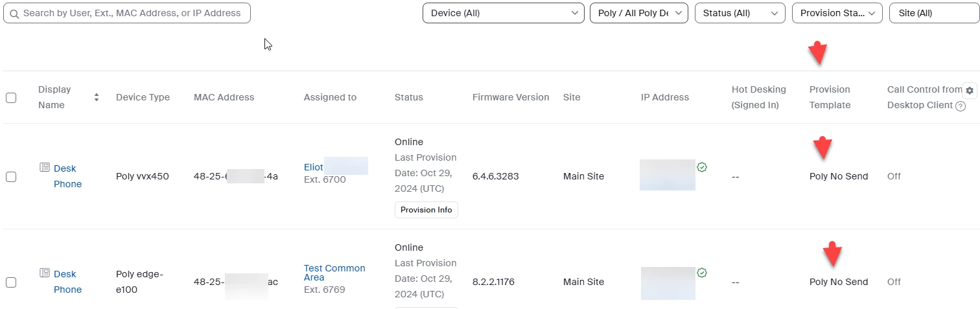Click verified IP checkmark in Poly edge-e100 row
The width and height of the screenshot is (980, 309).
click(x=702, y=273)
